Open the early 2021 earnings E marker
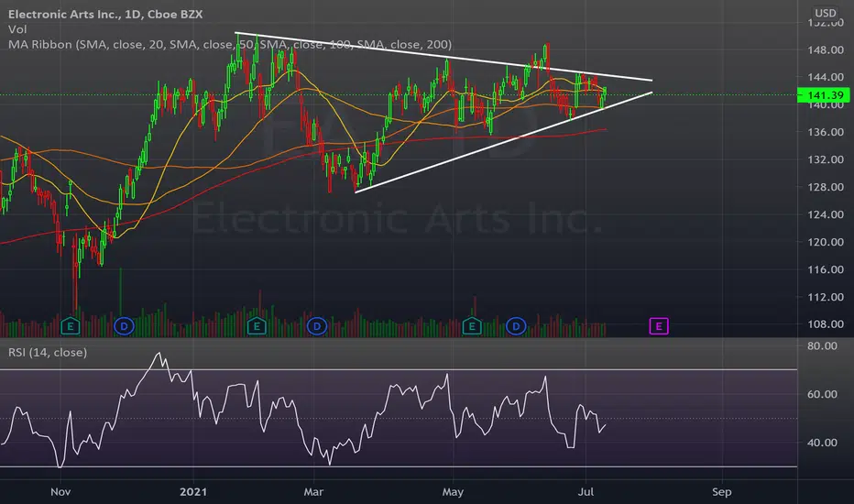 257,326
